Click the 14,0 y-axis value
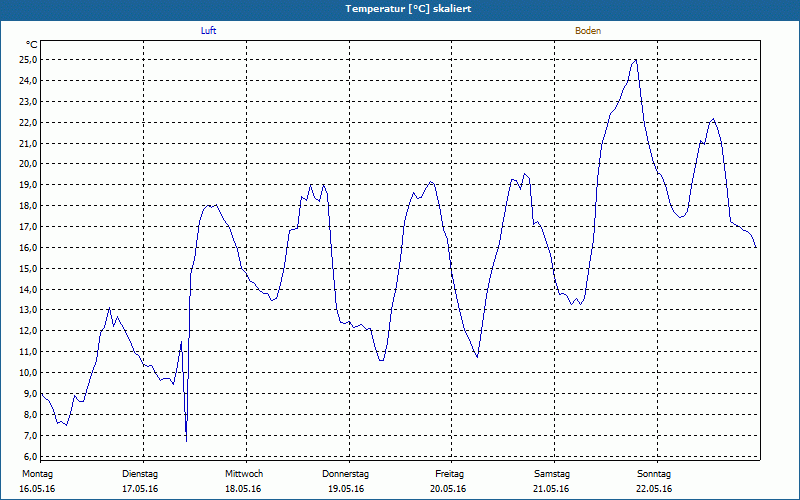The width and height of the screenshot is (800, 500). (x=29, y=289)
